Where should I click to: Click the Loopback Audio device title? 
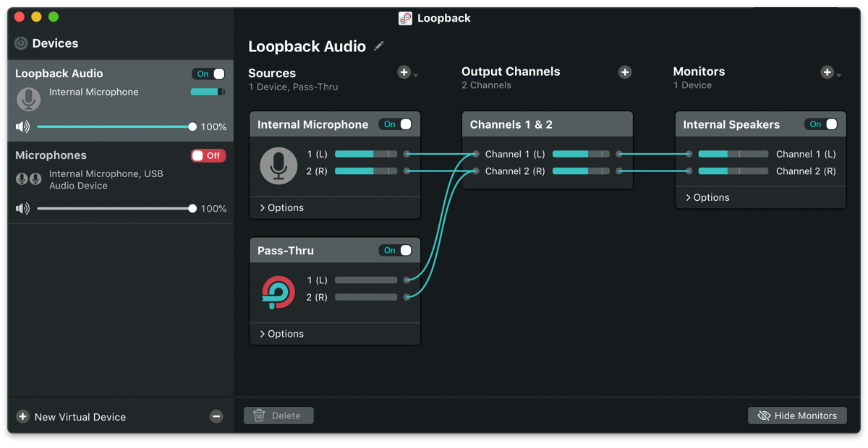click(x=59, y=74)
